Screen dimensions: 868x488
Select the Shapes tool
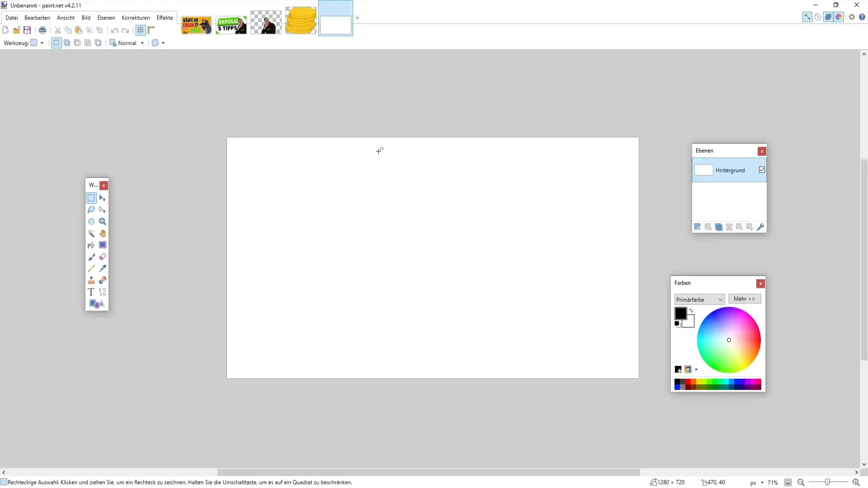click(97, 304)
